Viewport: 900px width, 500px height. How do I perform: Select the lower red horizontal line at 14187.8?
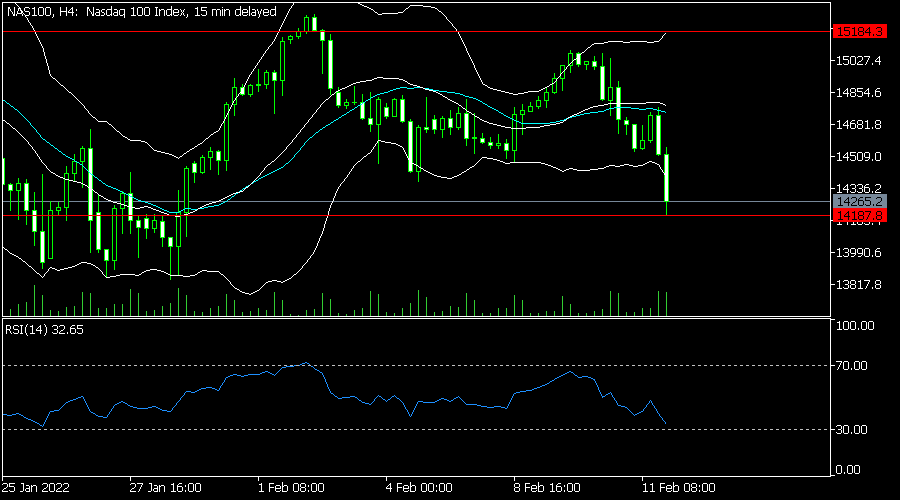pyautogui.click(x=416, y=216)
